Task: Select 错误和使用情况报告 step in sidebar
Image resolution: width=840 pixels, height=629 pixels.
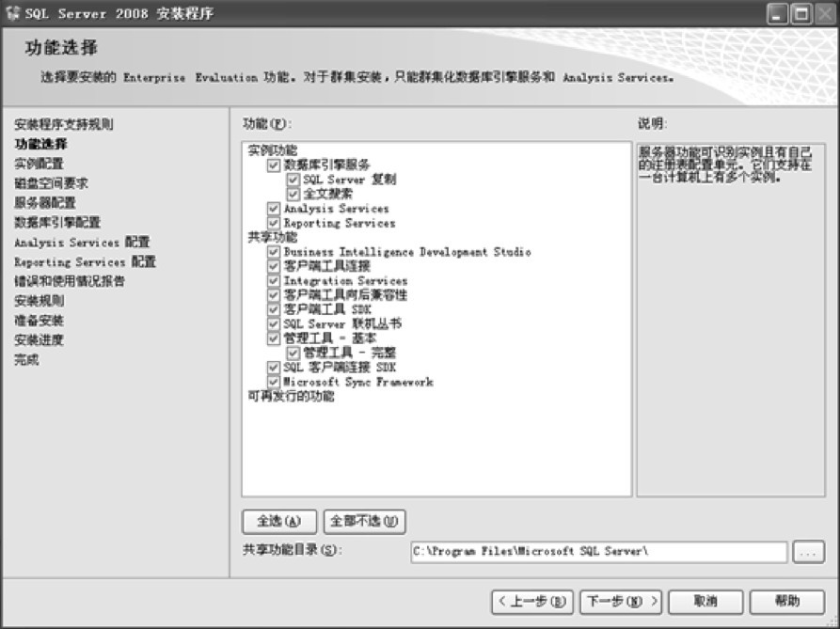Action: click(70, 281)
